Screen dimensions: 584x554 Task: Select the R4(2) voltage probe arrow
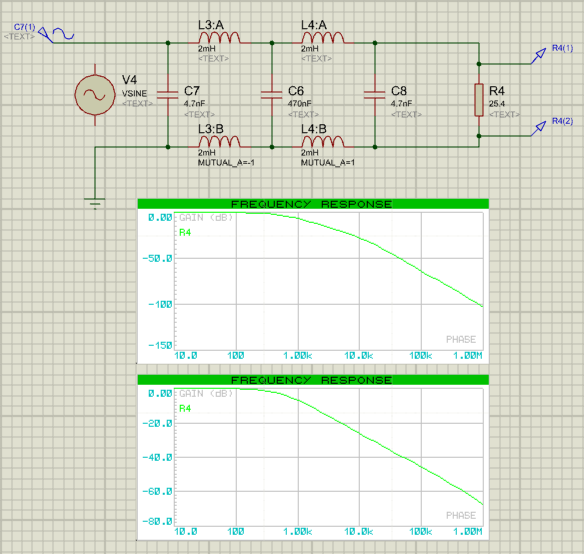click(x=538, y=129)
